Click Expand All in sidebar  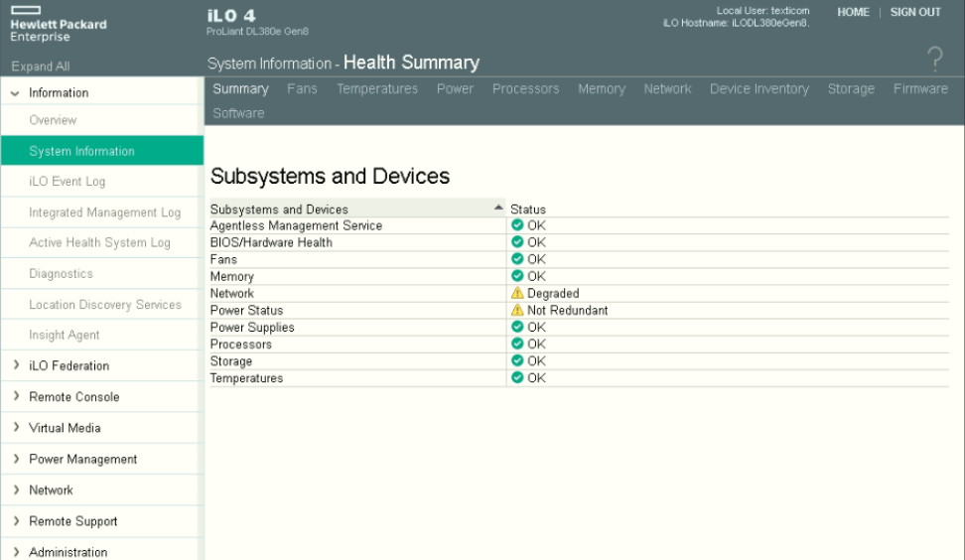click(x=40, y=67)
